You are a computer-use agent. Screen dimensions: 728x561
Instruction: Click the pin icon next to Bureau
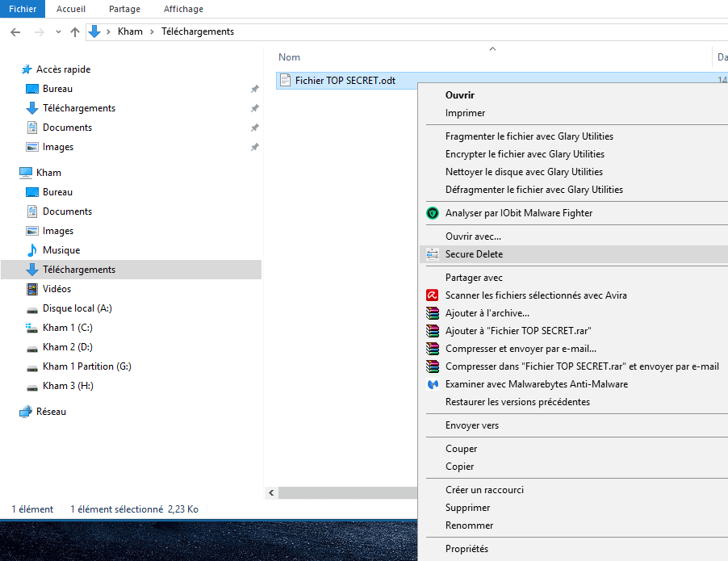point(254,89)
